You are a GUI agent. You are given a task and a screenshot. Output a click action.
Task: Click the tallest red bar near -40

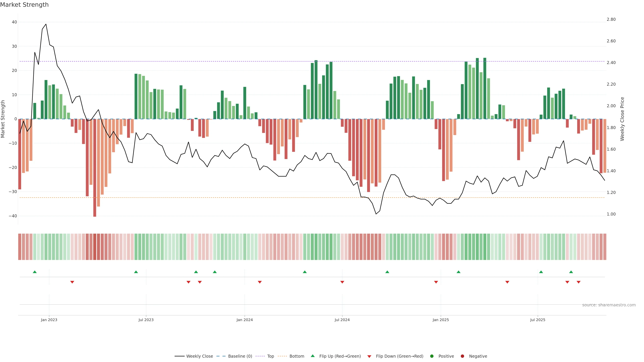[x=95, y=175]
